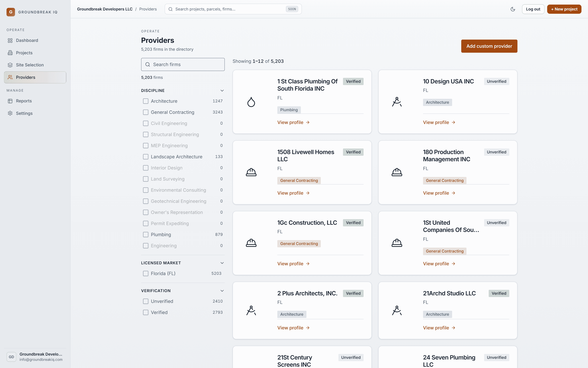The image size is (588, 368).
Task: Click the Site Selection layers icon
Action: (x=10, y=65)
